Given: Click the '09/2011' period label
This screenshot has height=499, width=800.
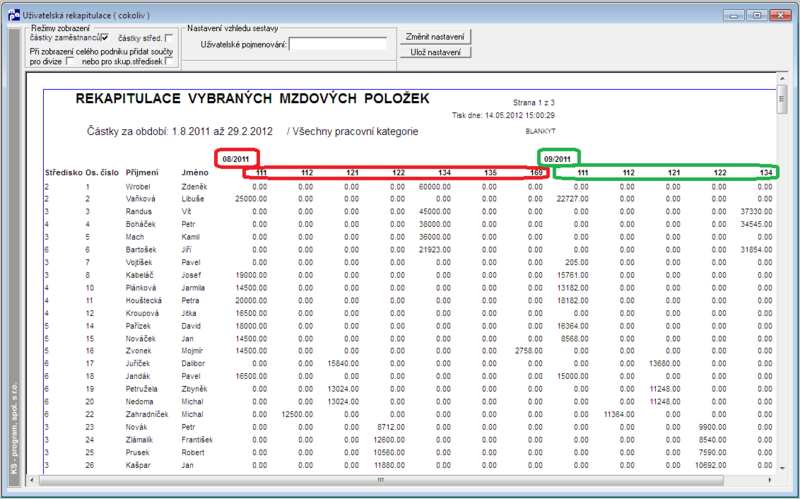Looking at the screenshot, I should point(557,159).
